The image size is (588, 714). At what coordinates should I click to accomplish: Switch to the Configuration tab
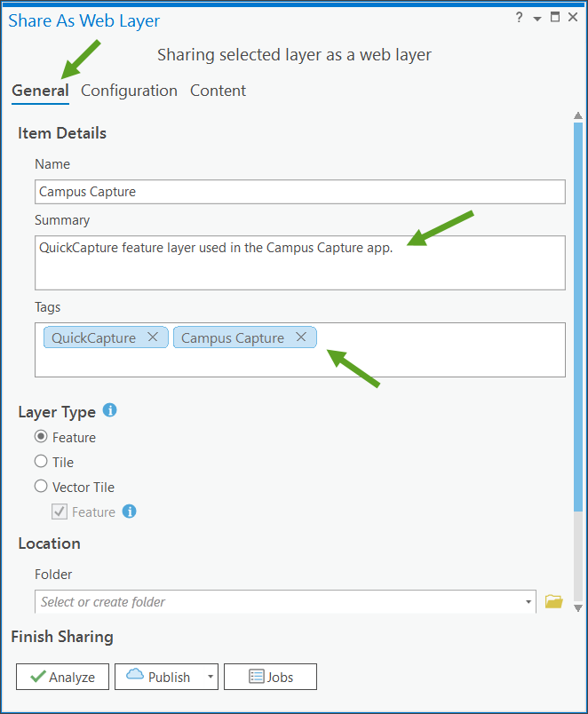pyautogui.click(x=129, y=90)
